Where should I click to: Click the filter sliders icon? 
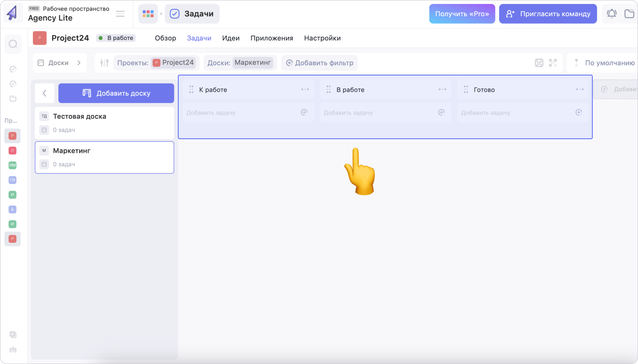pos(104,63)
